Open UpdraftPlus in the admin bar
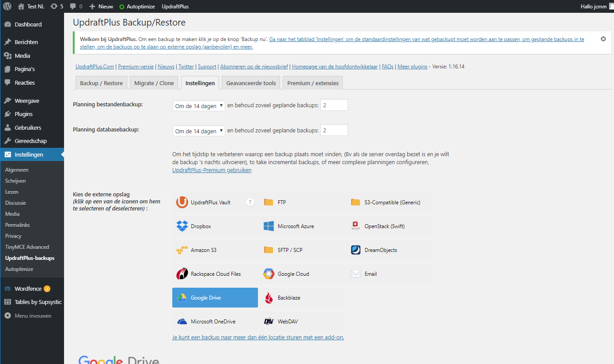The width and height of the screenshot is (614, 364). pos(175,7)
